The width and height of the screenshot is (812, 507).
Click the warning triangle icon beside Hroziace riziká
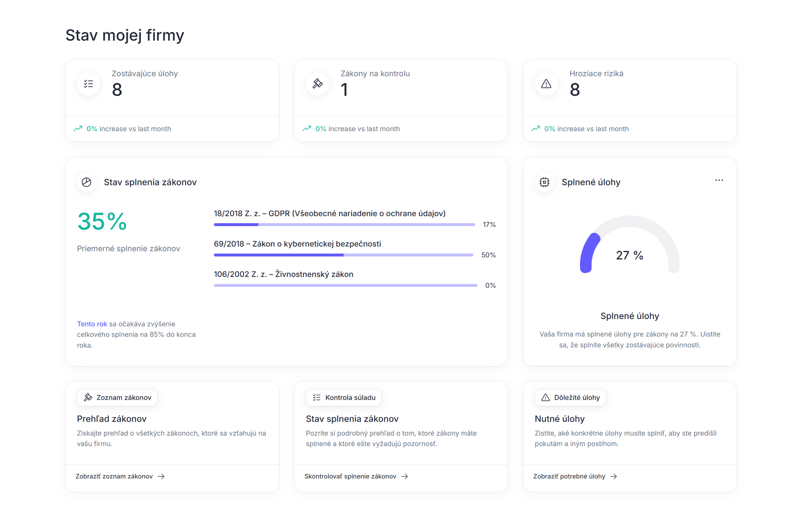click(546, 84)
